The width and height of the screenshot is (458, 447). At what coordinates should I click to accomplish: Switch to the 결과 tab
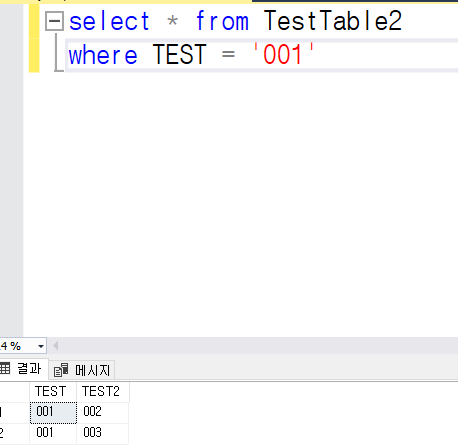[x=23, y=369]
